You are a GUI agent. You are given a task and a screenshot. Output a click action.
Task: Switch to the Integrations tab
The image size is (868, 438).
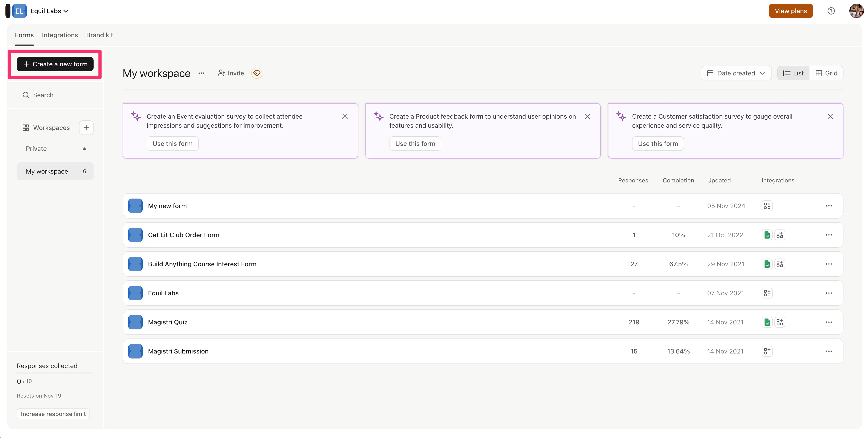60,35
